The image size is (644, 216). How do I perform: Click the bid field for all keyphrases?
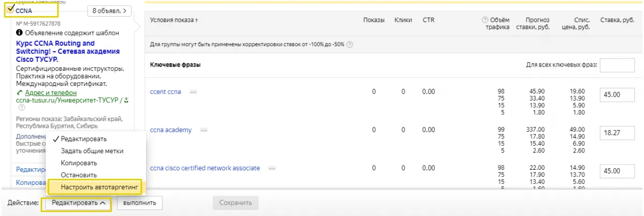617,66
